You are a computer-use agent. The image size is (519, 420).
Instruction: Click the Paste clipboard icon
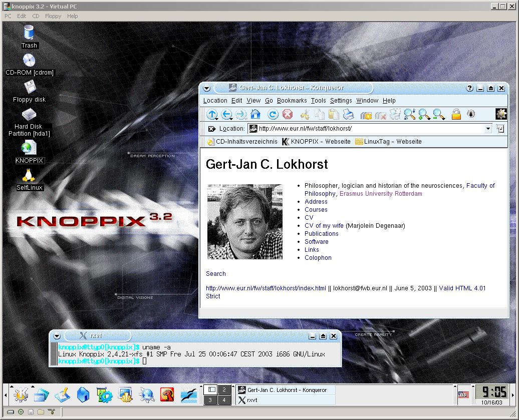pos(334,115)
